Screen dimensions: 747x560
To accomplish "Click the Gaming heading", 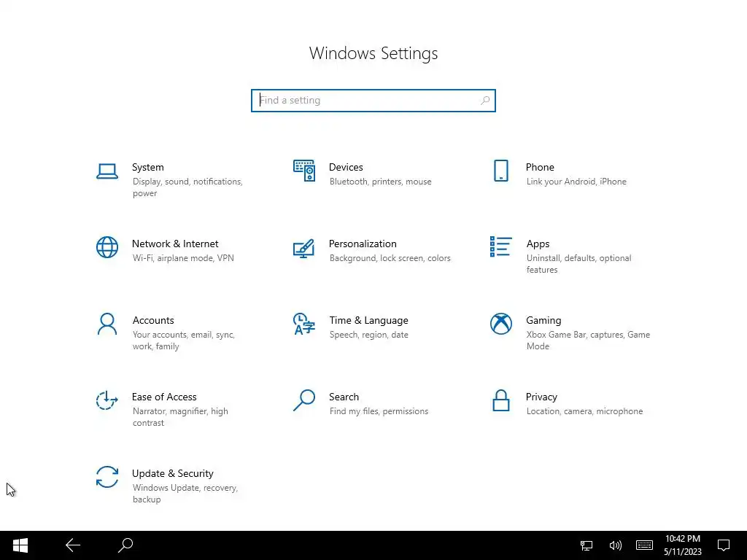I will point(543,321).
